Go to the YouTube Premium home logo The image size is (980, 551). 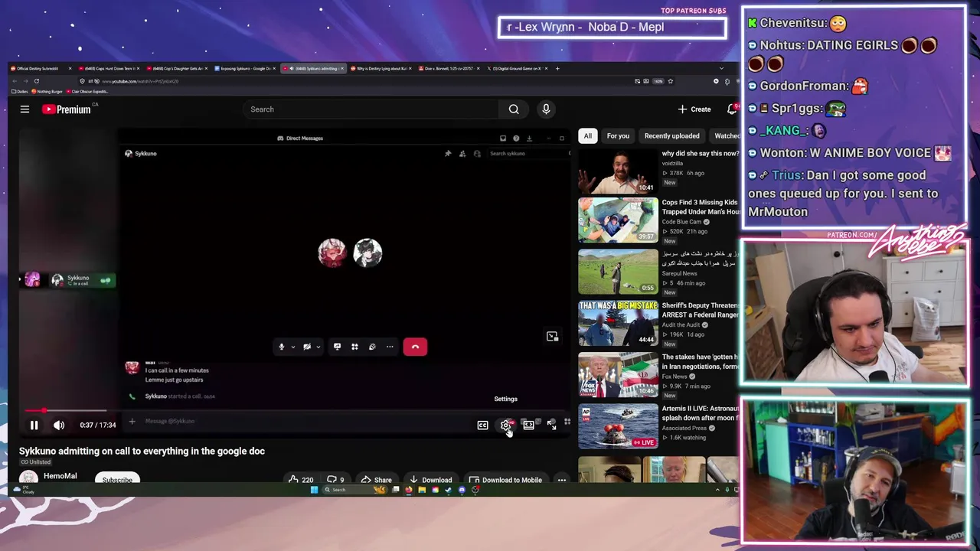(x=67, y=109)
